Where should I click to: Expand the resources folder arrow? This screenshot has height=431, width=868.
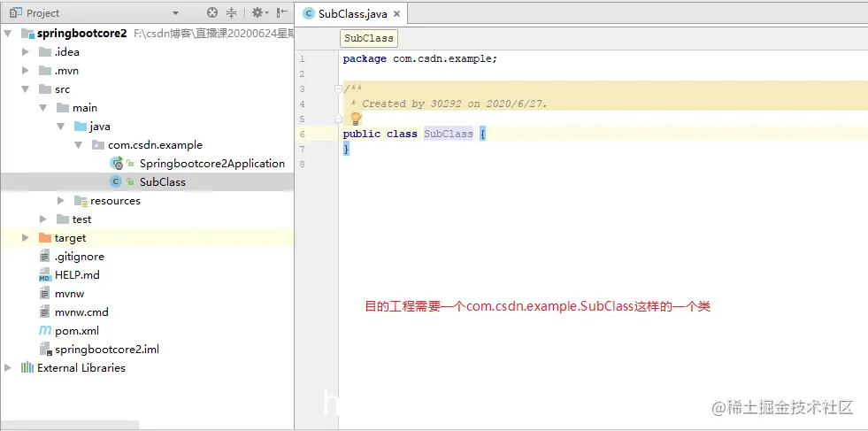pyautogui.click(x=61, y=201)
